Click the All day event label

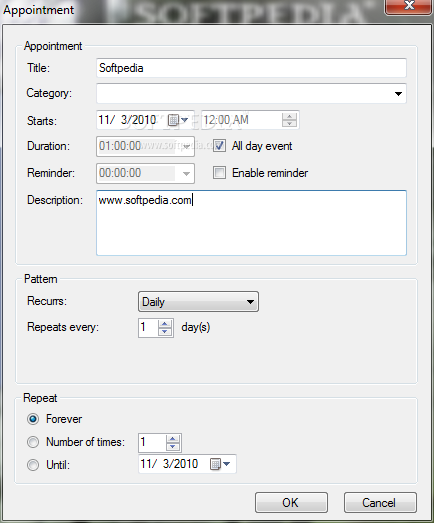(262, 146)
